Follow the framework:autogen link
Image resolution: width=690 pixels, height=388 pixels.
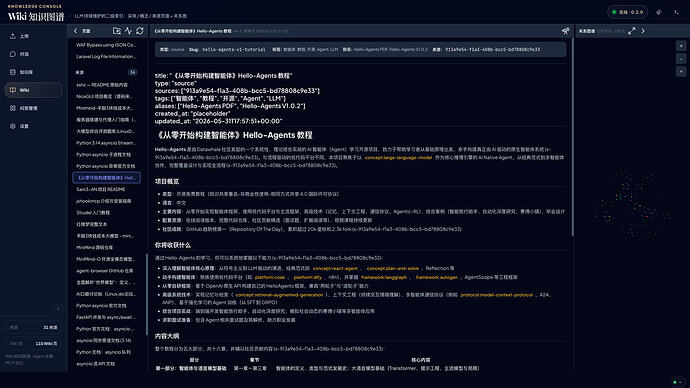[437, 278]
